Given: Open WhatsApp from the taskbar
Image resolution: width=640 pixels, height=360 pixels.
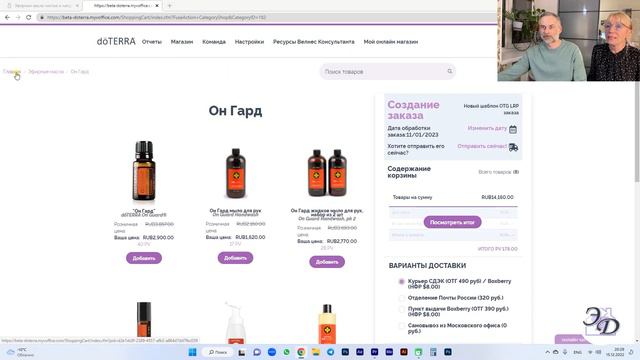Looking at the screenshot, I should (x=287, y=352).
